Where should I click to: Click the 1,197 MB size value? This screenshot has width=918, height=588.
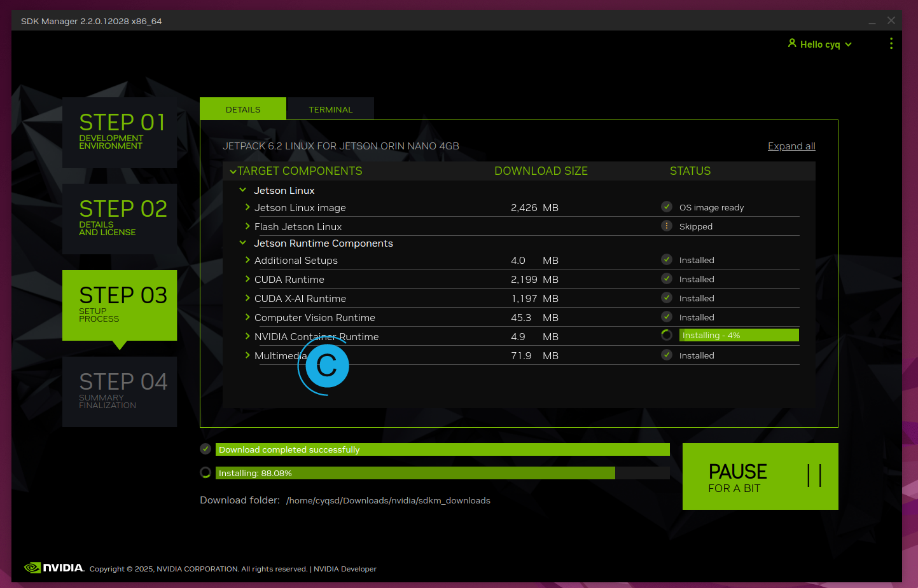coord(534,298)
